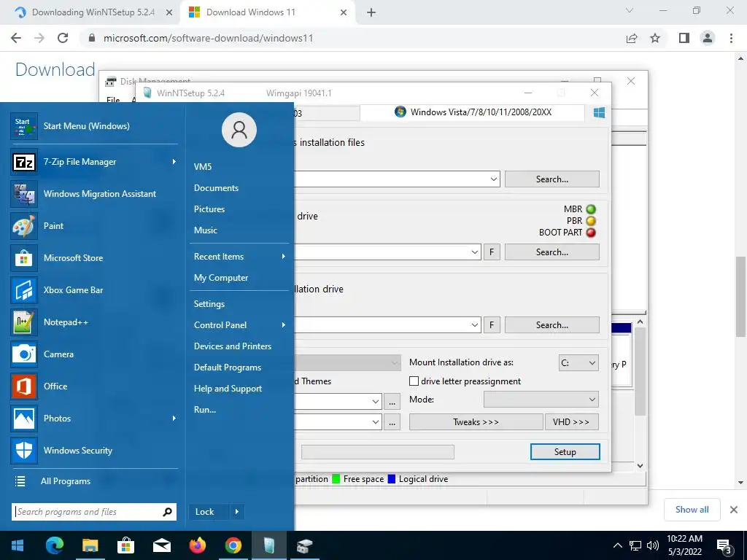The width and height of the screenshot is (747, 560).
Task: Open the Lock options arrow
Action: [237, 512]
